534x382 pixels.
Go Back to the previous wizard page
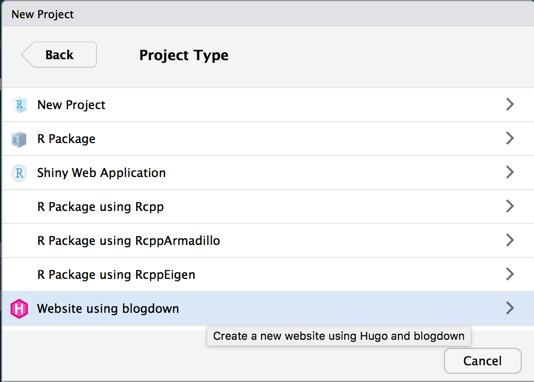point(59,55)
